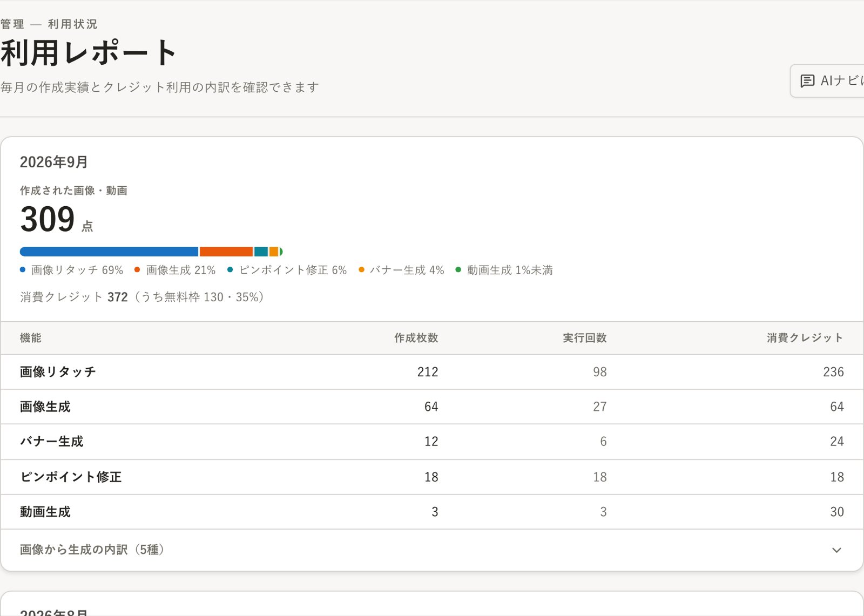Click the blue 画像リタッチ bar segment
Screen dimensions: 864x616
tap(109, 252)
